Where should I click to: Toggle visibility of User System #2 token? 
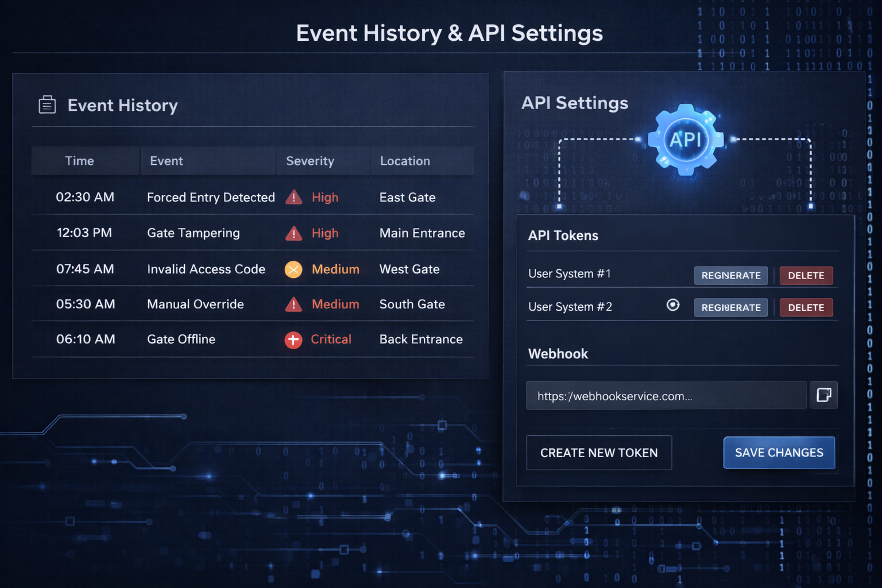pyautogui.click(x=672, y=305)
